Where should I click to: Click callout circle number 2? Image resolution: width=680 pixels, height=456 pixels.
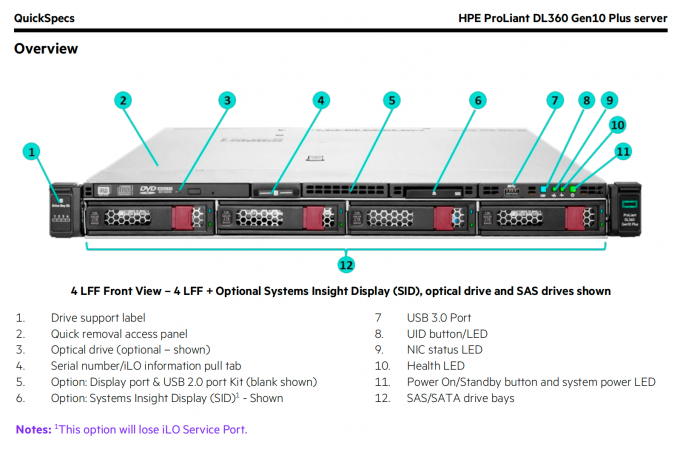coord(123,100)
